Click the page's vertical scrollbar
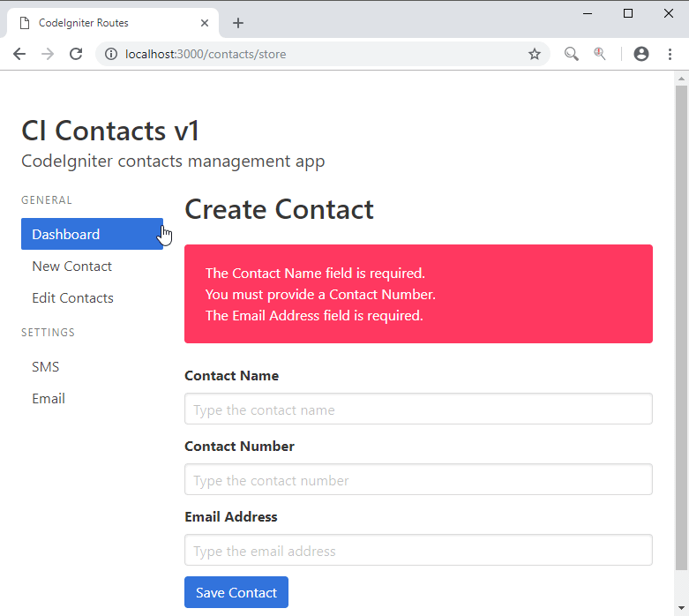Screen dimensions: 689x616 (x=681, y=327)
